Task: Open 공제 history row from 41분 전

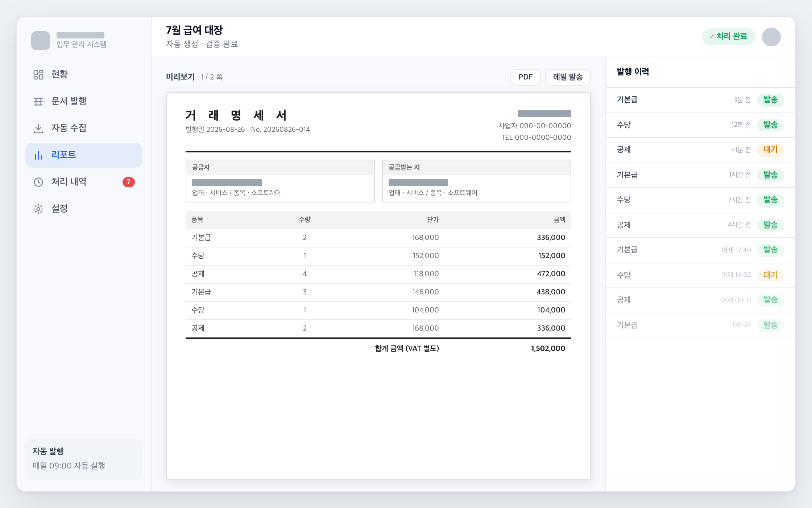Action: click(x=701, y=150)
